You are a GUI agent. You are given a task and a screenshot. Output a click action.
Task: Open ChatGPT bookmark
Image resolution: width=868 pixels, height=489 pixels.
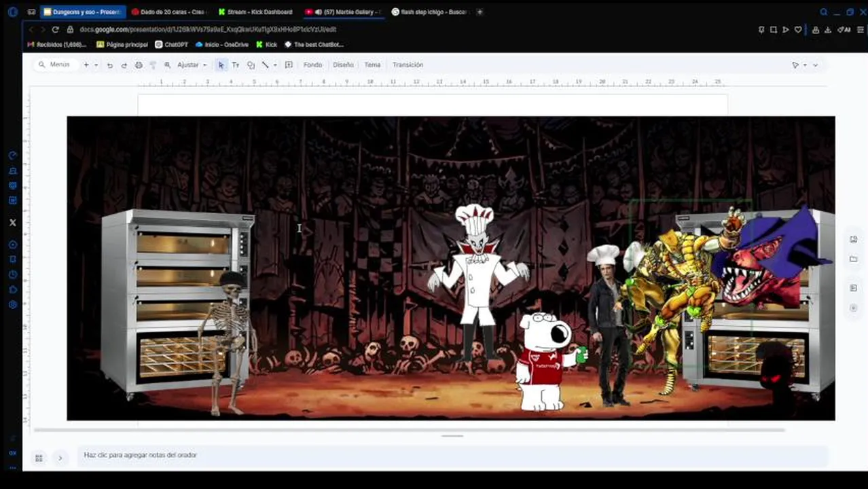171,45
